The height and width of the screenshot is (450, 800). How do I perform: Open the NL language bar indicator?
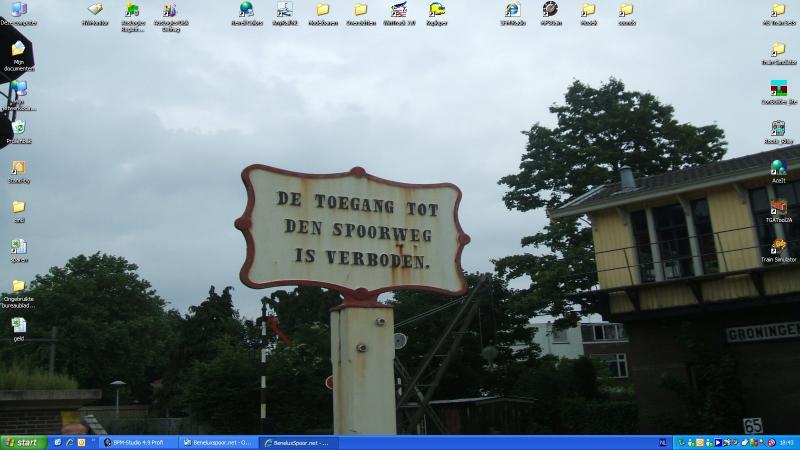coord(663,443)
